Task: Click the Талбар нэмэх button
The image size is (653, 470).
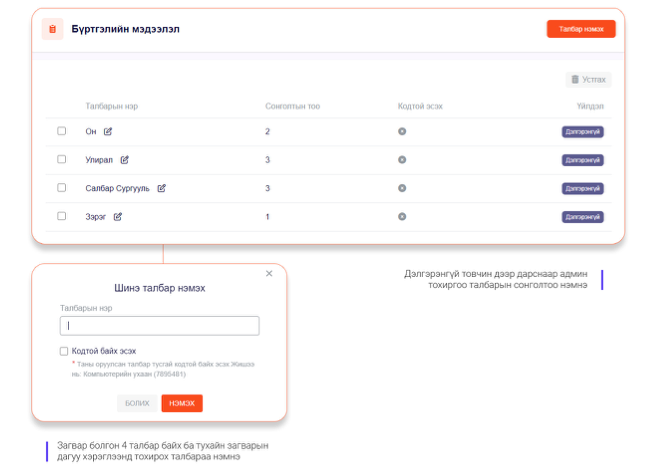Action: (581, 29)
